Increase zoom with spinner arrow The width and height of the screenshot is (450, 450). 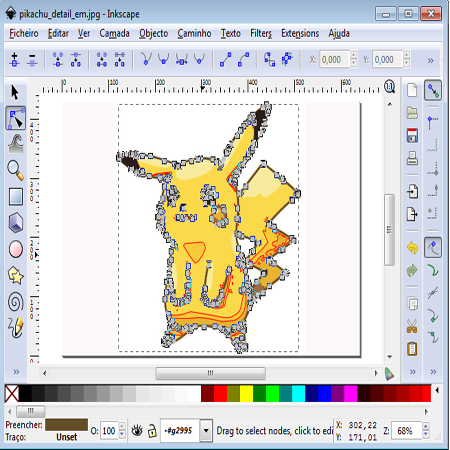point(426,427)
